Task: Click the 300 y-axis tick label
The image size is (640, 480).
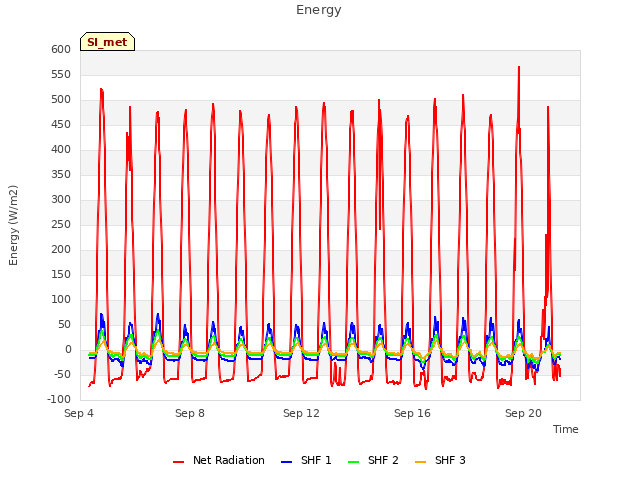Action: coord(61,200)
